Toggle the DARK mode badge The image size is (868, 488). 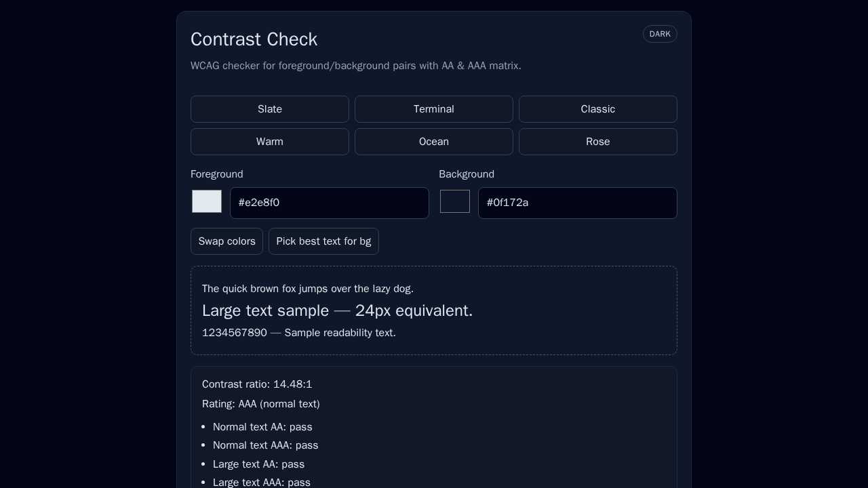(x=659, y=34)
